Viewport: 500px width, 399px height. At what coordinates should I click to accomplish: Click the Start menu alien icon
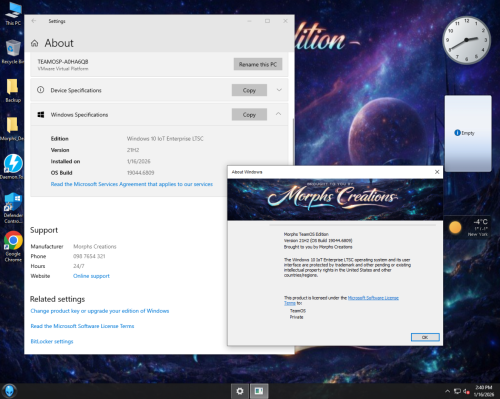click(x=9, y=391)
